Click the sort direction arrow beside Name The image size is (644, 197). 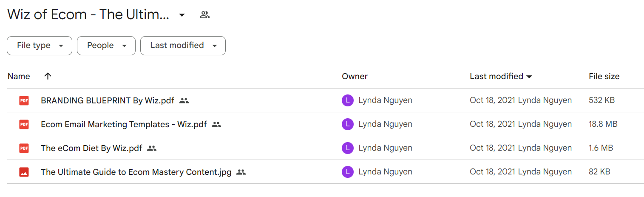48,76
